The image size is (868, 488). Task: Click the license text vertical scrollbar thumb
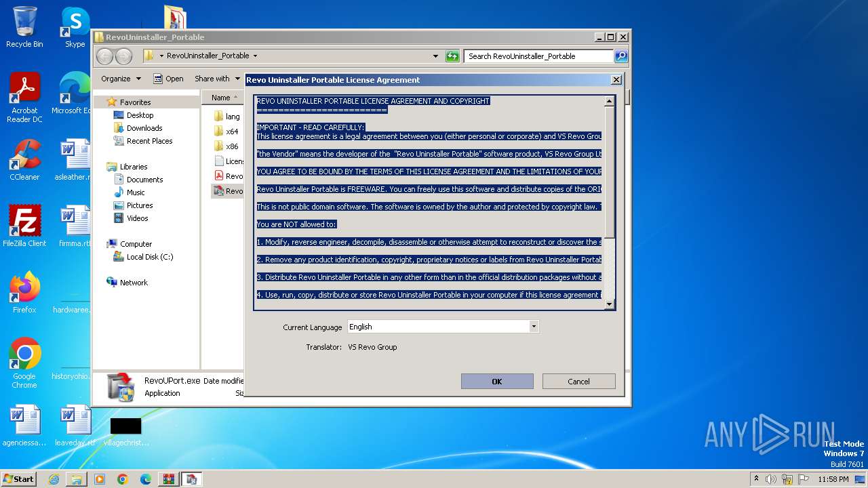(609, 172)
